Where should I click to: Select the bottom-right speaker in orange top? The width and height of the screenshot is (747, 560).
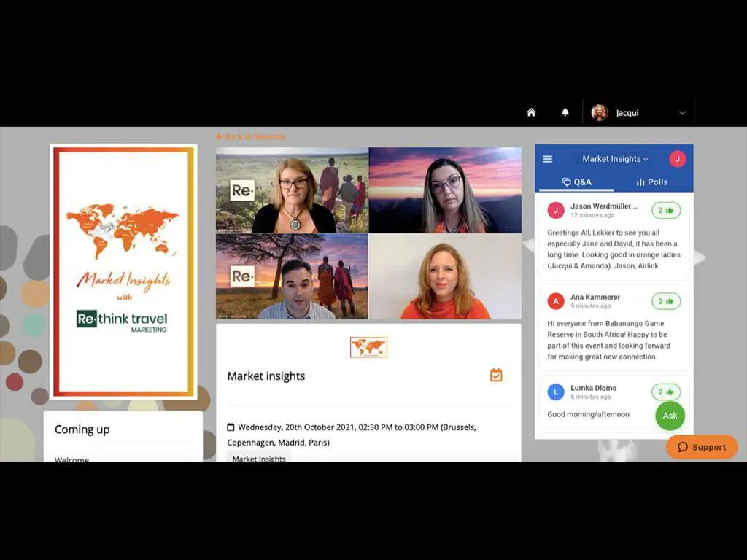coord(446,276)
